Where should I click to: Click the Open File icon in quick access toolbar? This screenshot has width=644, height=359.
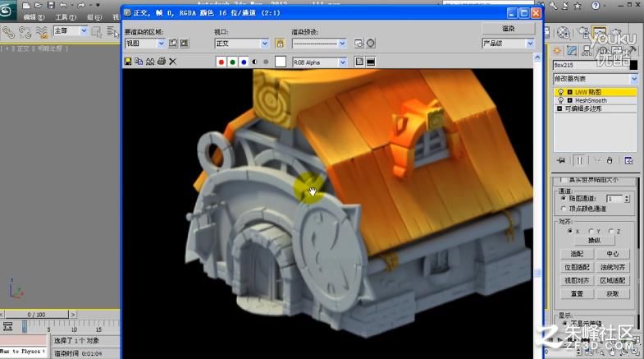(39, 6)
